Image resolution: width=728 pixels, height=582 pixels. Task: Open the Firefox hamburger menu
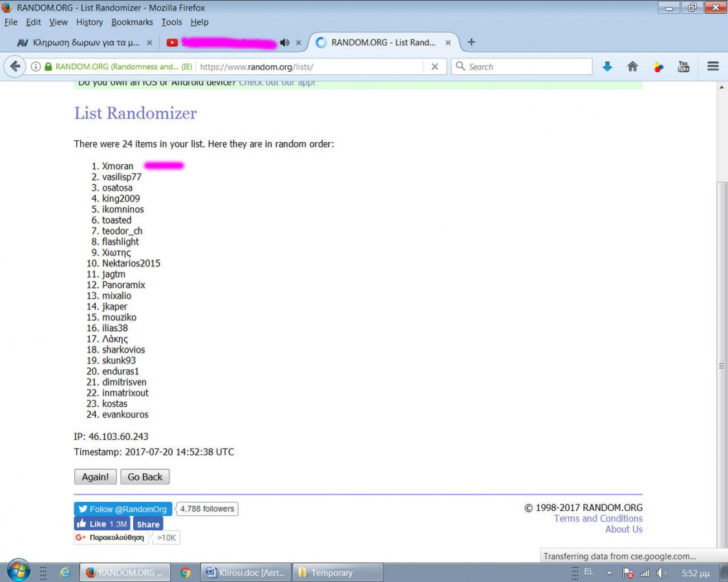click(x=713, y=67)
